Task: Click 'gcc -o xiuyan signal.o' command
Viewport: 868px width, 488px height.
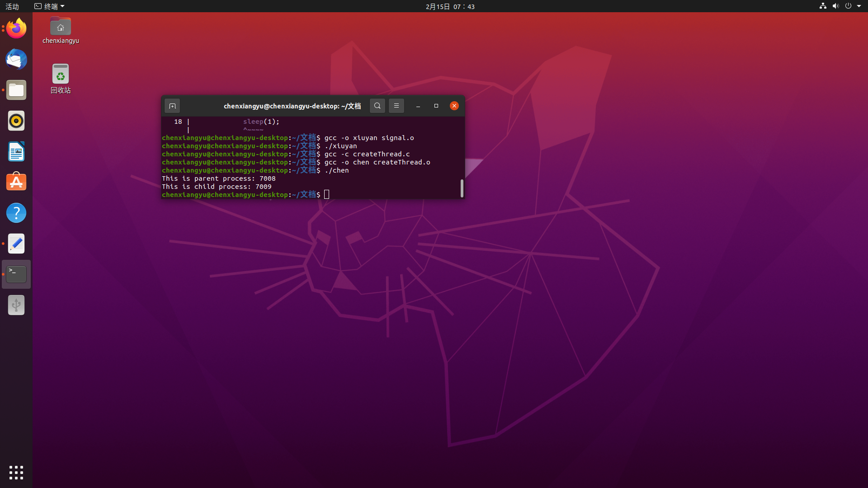Action: click(369, 138)
